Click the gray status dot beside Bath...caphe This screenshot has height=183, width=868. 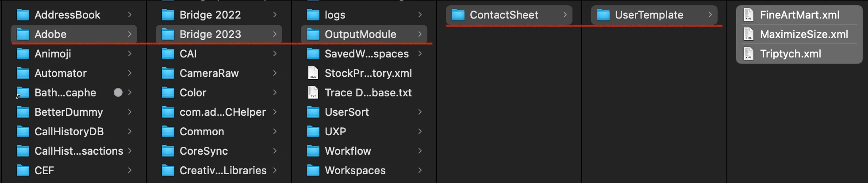click(118, 92)
